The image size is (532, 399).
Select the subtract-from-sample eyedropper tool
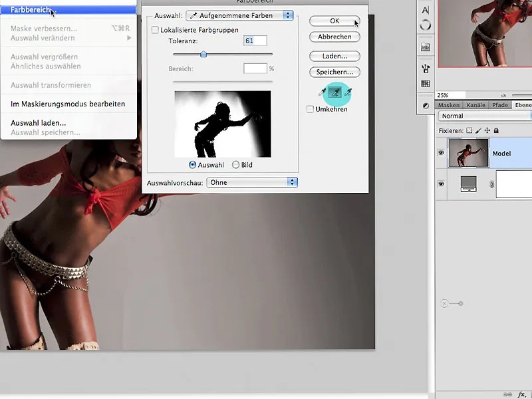(x=348, y=92)
